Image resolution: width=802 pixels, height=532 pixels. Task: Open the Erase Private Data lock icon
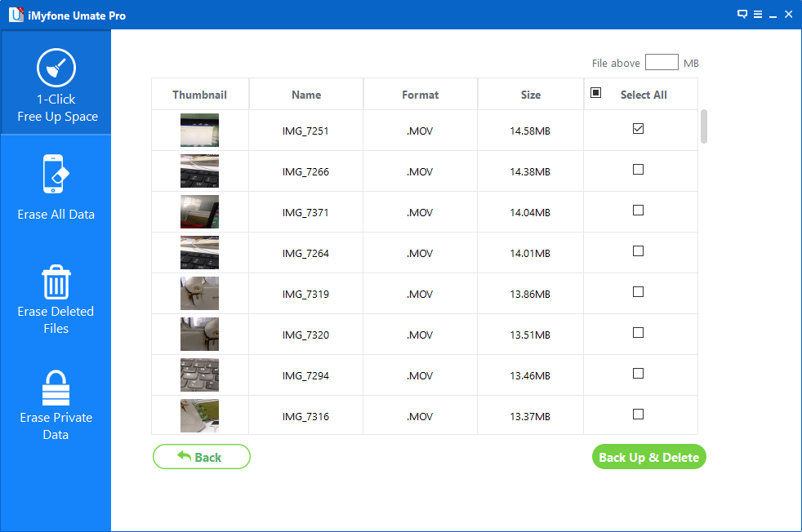click(x=56, y=388)
